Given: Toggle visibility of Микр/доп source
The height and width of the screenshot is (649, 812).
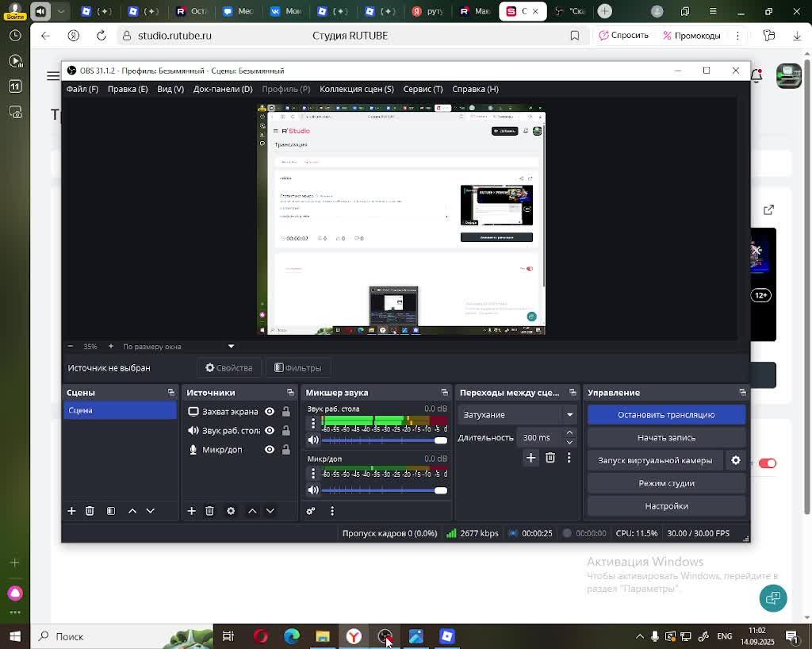Looking at the screenshot, I should pyautogui.click(x=270, y=450).
